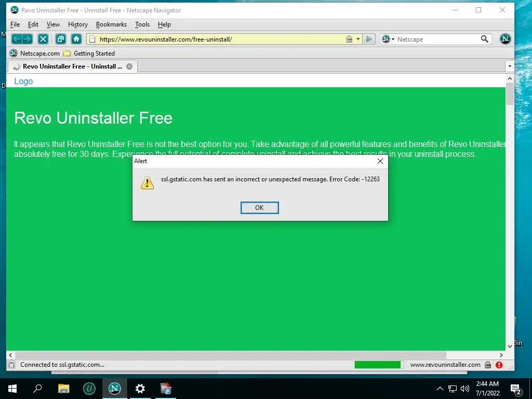The width and height of the screenshot is (532, 399).
Task: Open the History menu
Action: [78, 24]
